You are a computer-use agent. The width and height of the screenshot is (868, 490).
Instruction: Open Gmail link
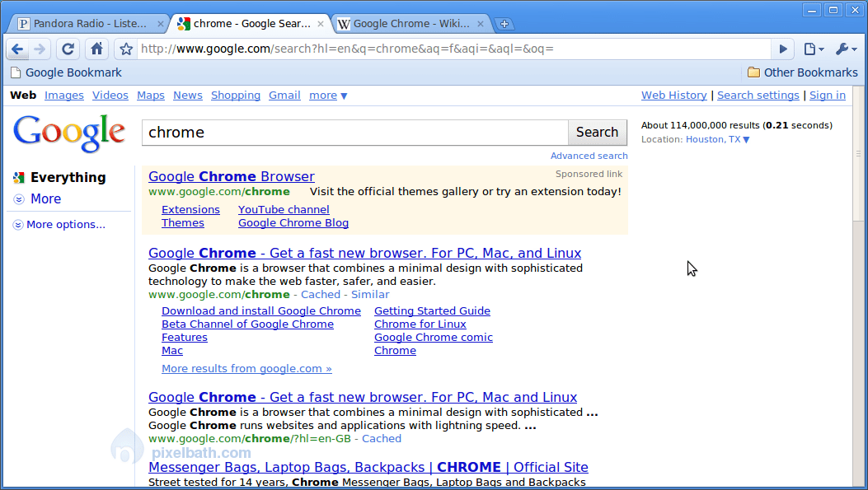(284, 96)
